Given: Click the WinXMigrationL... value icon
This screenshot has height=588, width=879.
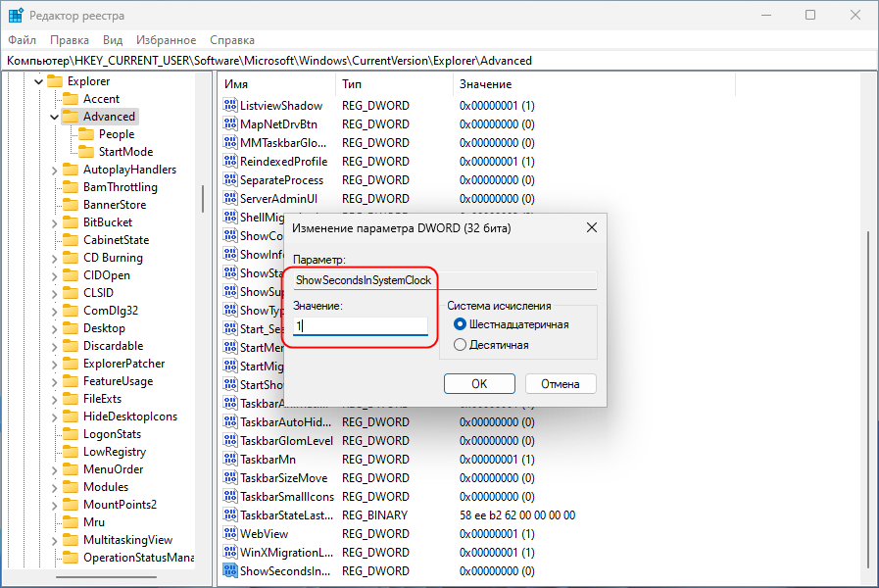Looking at the screenshot, I should [230, 552].
